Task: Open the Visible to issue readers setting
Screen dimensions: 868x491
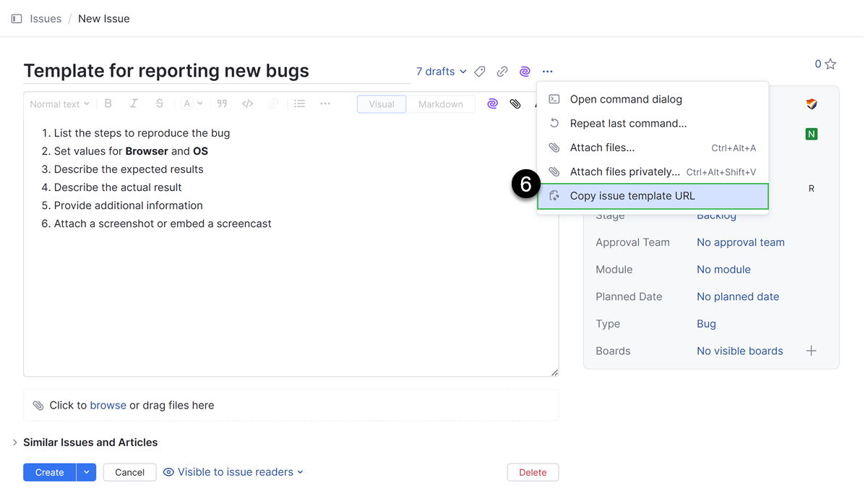Action: (233, 472)
